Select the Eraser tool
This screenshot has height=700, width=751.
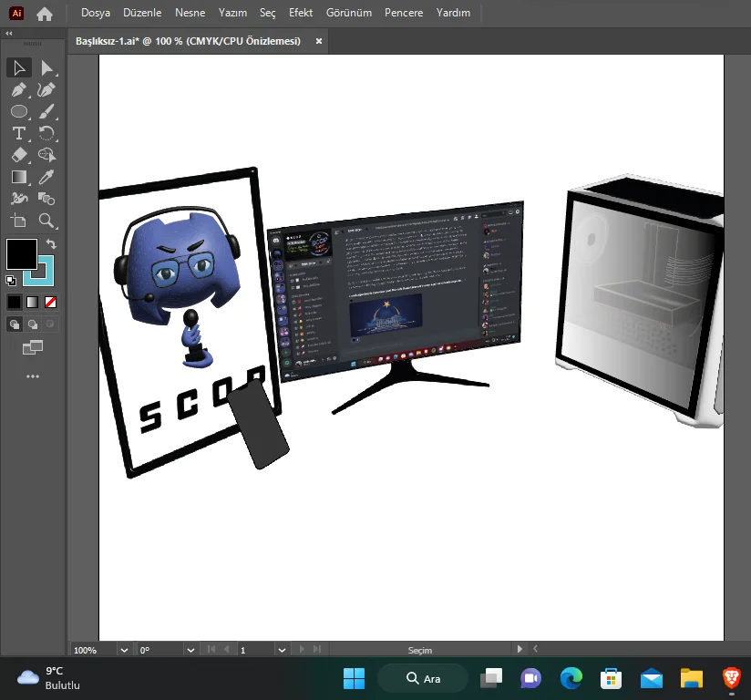coord(19,155)
